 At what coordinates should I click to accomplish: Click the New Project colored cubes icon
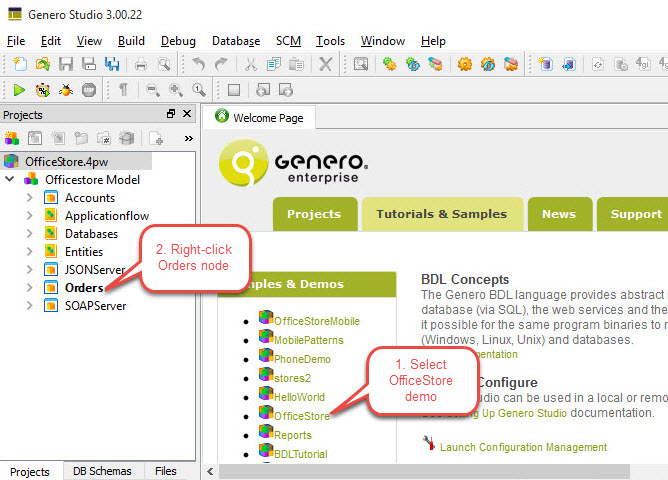tap(12, 138)
